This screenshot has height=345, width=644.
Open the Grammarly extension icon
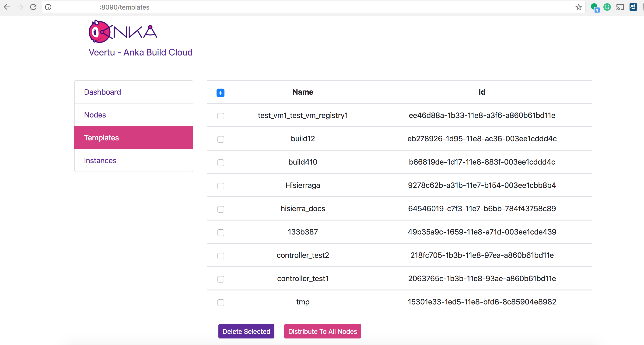coord(607,7)
